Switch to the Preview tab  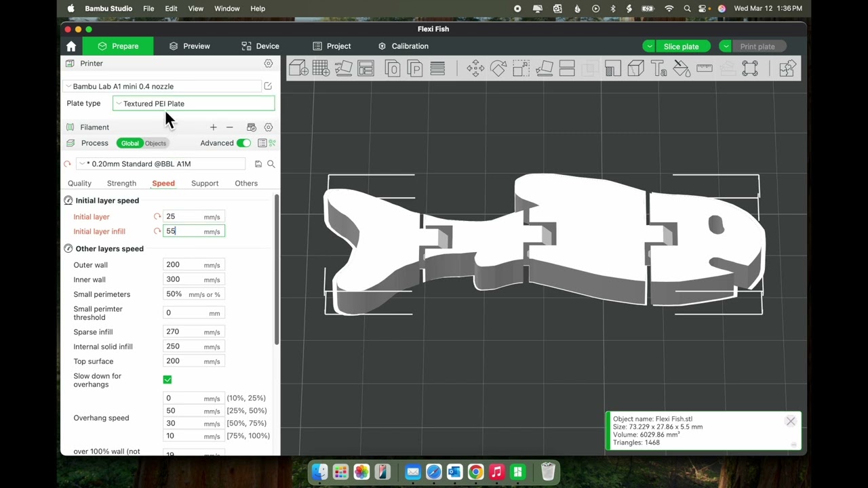(189, 46)
